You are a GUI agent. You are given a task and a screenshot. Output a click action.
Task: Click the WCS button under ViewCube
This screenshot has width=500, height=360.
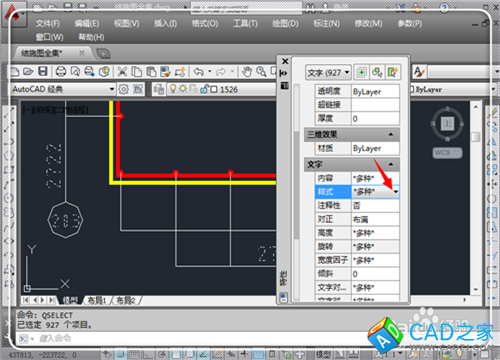coord(447,153)
